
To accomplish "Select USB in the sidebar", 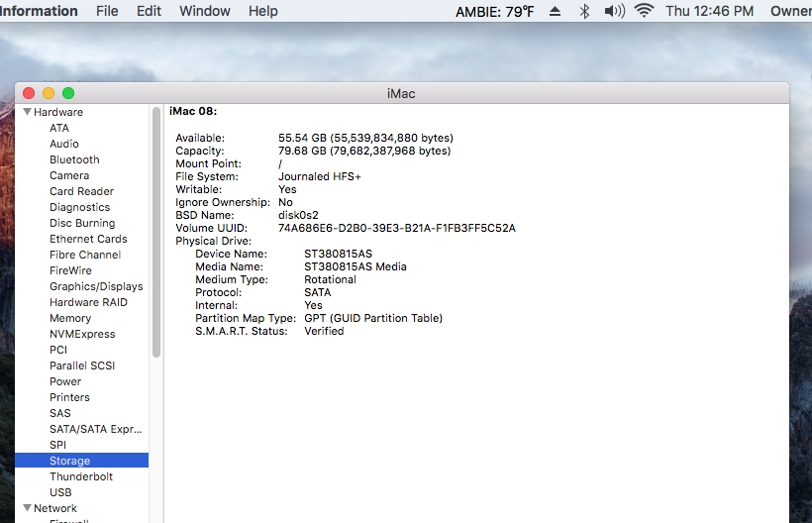I will pos(60,492).
